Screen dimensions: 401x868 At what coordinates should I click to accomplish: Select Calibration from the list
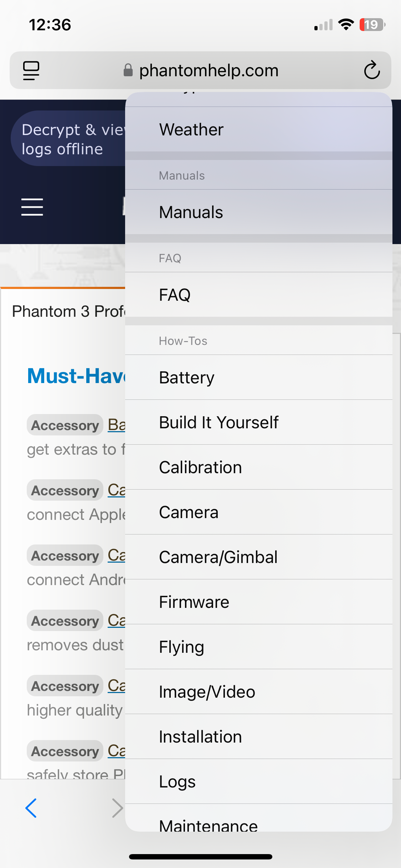[x=259, y=467]
